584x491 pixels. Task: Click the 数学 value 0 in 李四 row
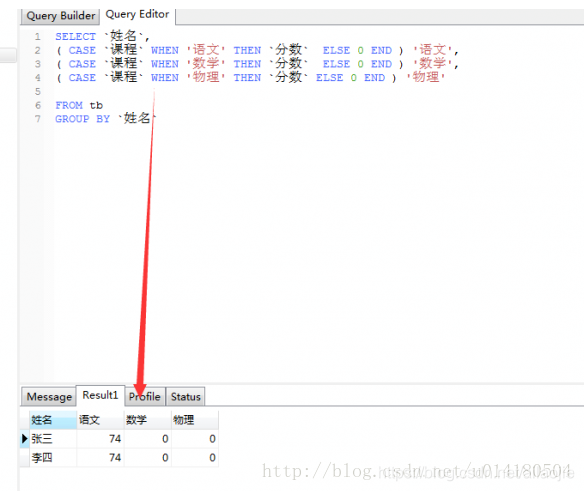tap(147, 457)
